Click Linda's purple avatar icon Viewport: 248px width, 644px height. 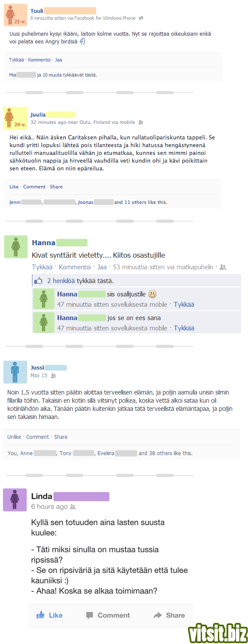pos(15,500)
